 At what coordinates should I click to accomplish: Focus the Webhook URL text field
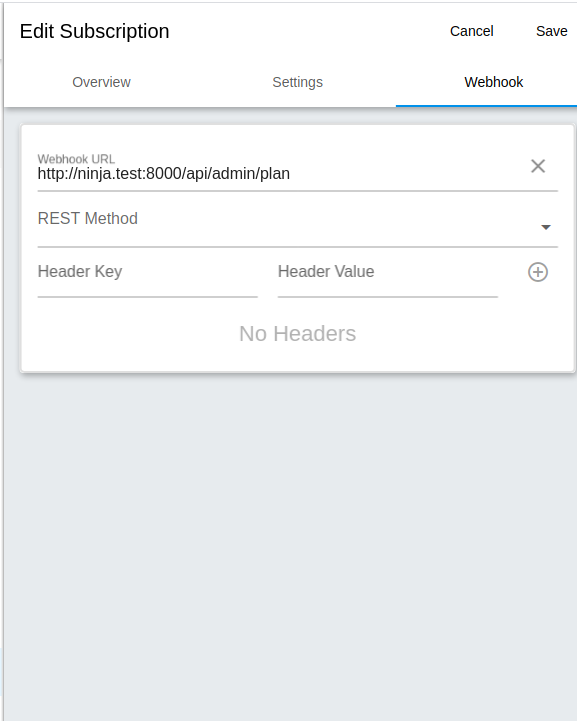(x=280, y=173)
